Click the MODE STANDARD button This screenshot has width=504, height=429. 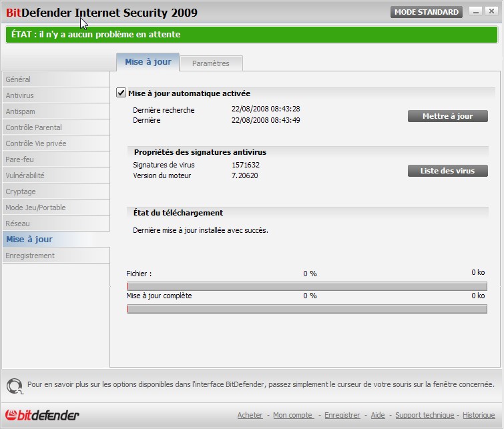click(426, 12)
